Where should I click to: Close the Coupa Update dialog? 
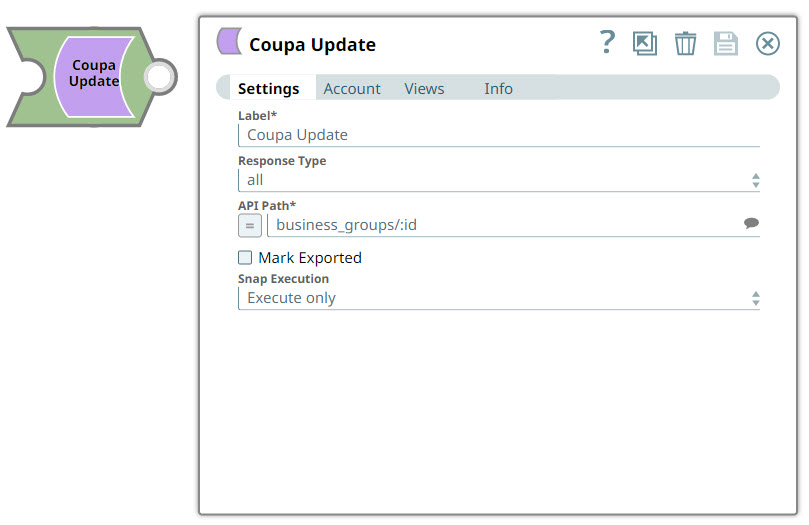768,43
